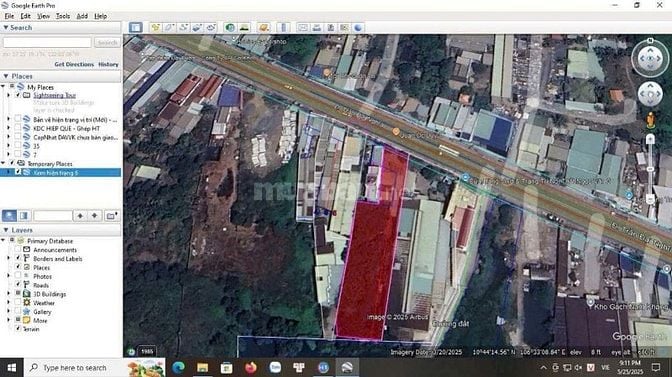Image resolution: width=672 pixels, height=377 pixels.
Task: Enable the Weather layer checkbox
Action: click(x=18, y=302)
